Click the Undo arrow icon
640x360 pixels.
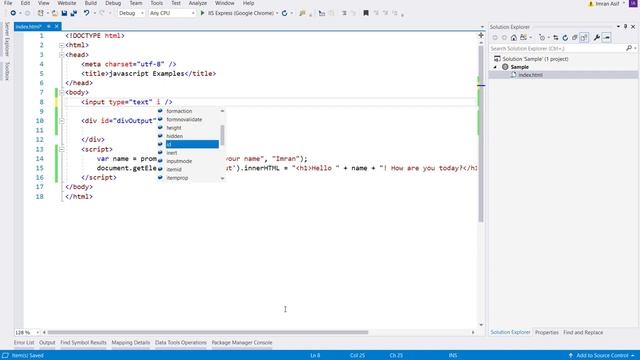pyautogui.click(x=87, y=13)
